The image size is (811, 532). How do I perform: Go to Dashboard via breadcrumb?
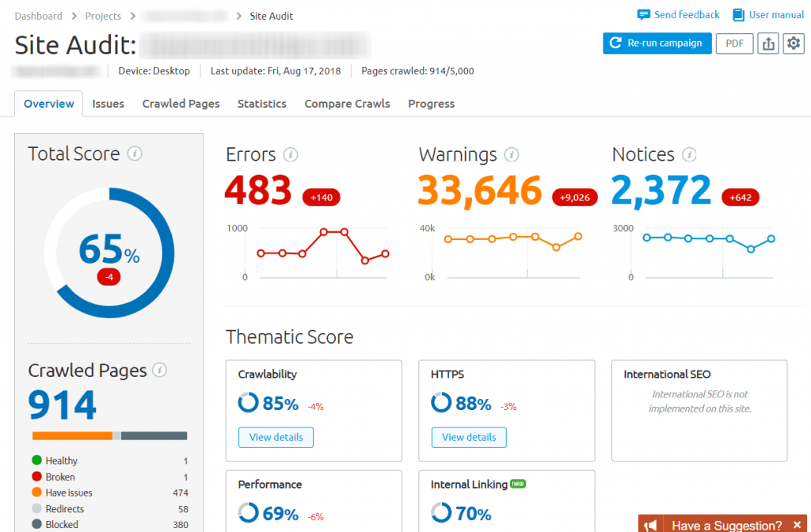pos(38,15)
